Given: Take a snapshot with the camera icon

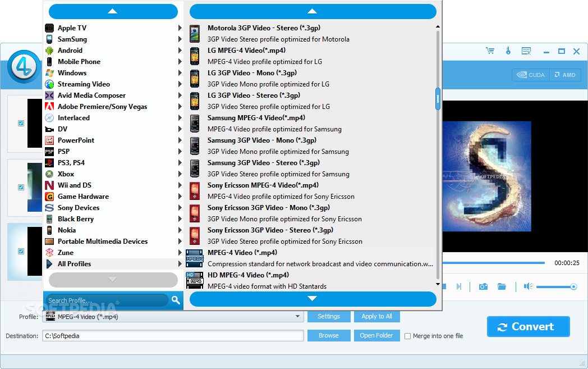Looking at the screenshot, I should tap(484, 286).
